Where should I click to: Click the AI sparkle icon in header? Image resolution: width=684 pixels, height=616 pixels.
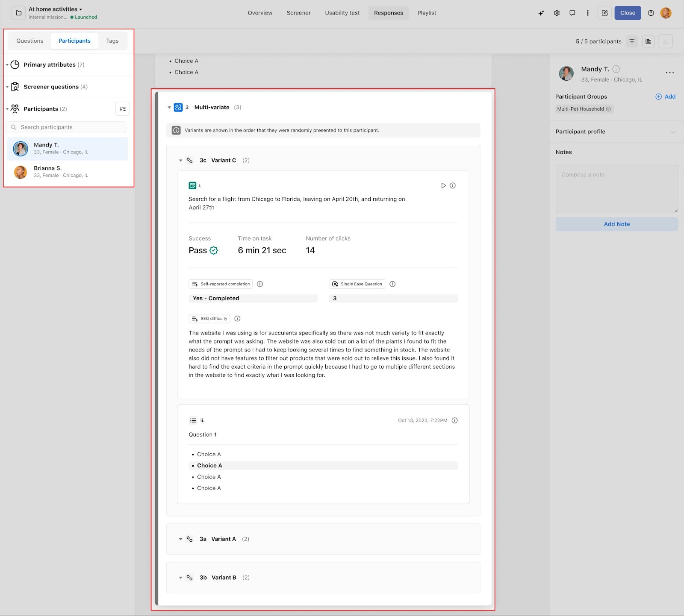pos(541,13)
